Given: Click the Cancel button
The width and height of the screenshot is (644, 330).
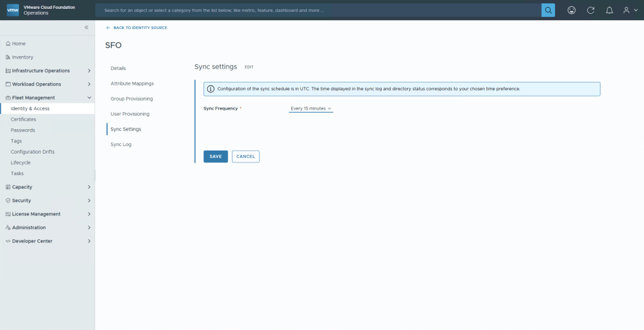Looking at the screenshot, I should pyautogui.click(x=246, y=156).
